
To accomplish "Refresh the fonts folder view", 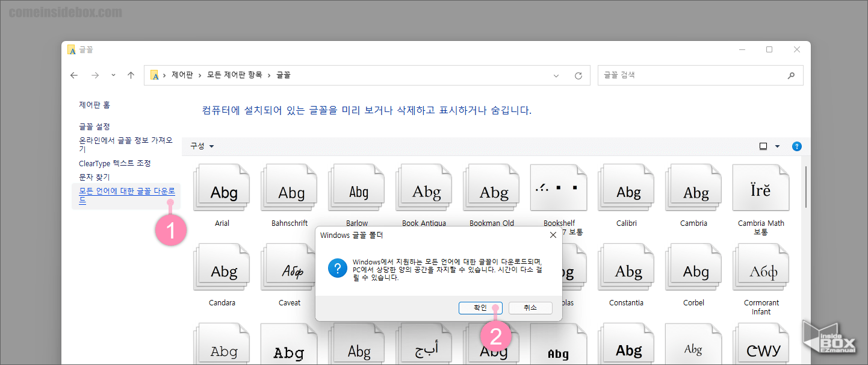I will pyautogui.click(x=578, y=75).
